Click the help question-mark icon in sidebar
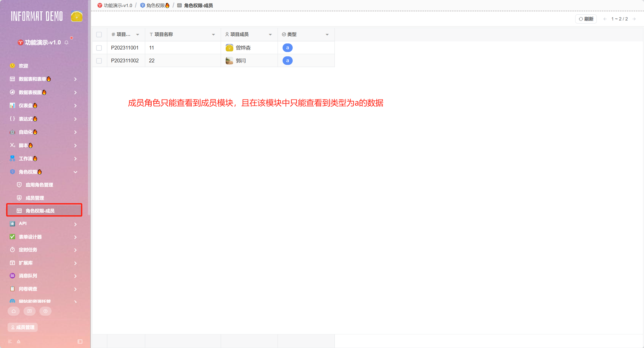The height and width of the screenshot is (348, 644). (x=45, y=311)
